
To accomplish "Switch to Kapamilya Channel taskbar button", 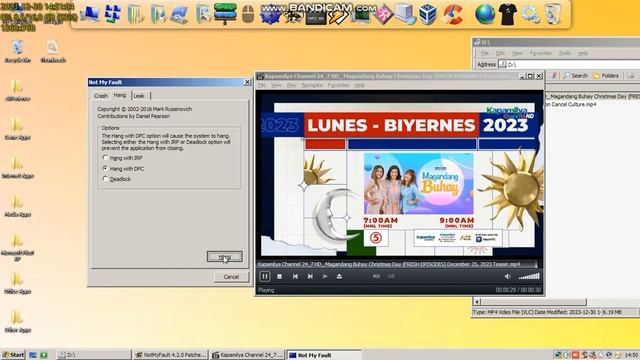I will click(247, 355).
